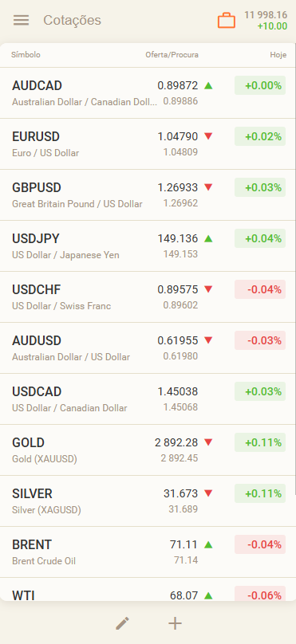The image size is (296, 644).
Task: Open the hamburger menu
Action: coord(21,20)
